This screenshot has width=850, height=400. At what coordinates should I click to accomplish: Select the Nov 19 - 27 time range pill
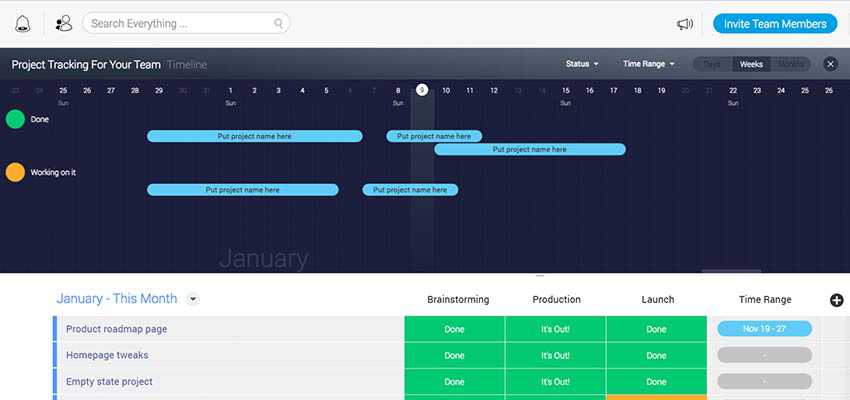[764, 328]
